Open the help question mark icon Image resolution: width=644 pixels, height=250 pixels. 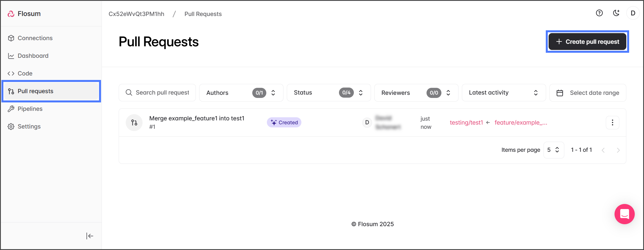coord(599,13)
